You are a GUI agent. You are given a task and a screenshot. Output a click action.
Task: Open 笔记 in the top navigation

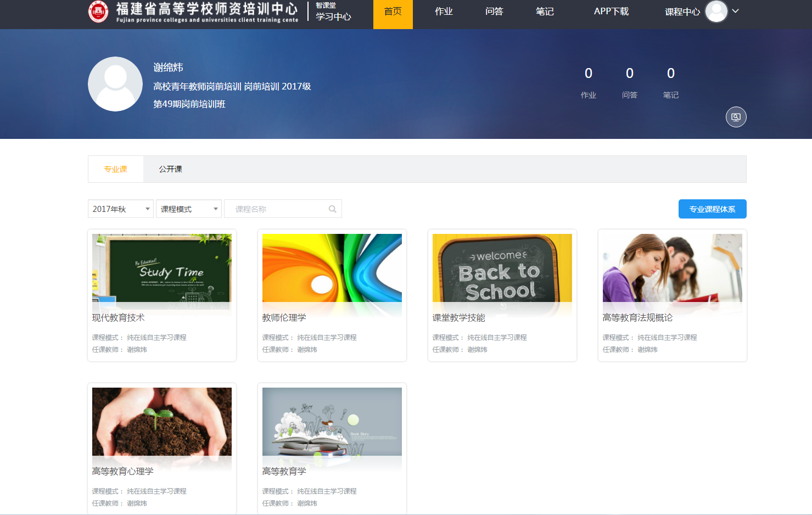(545, 12)
